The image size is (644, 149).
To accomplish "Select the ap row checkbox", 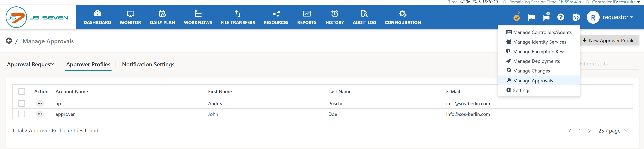I will pyautogui.click(x=22, y=103).
